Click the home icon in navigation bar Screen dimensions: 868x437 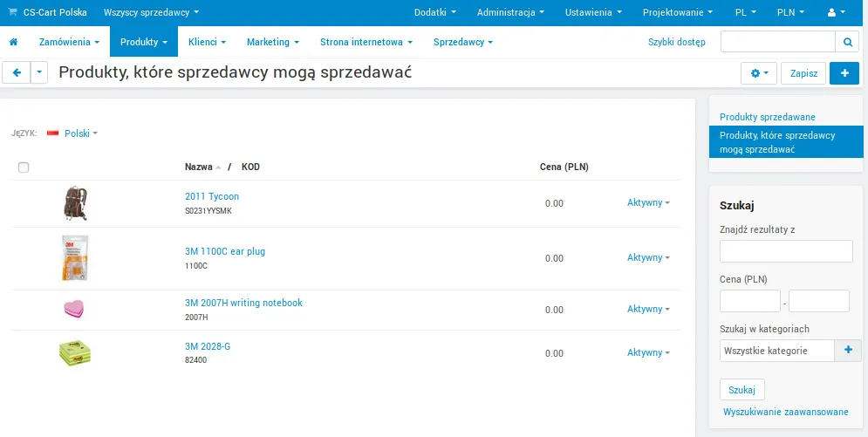(x=14, y=42)
